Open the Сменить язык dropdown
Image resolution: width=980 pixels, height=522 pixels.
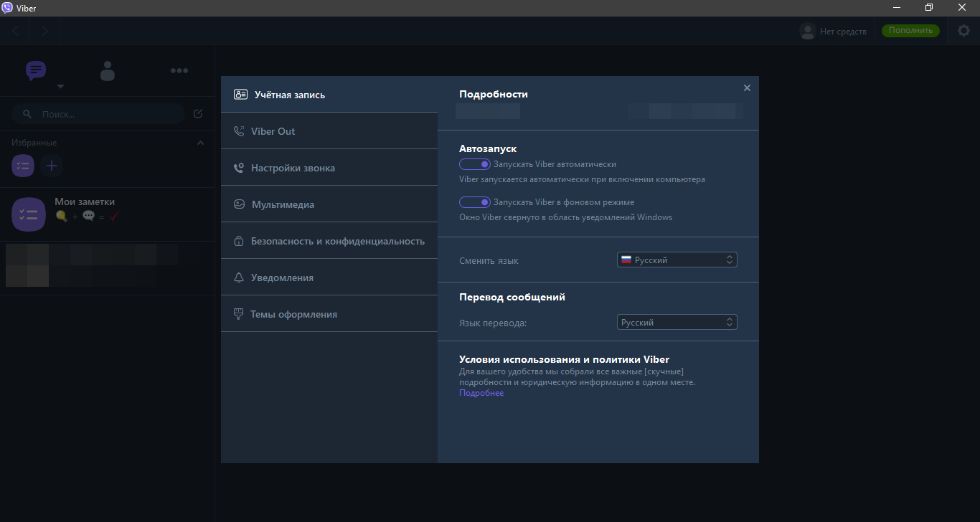[677, 260]
